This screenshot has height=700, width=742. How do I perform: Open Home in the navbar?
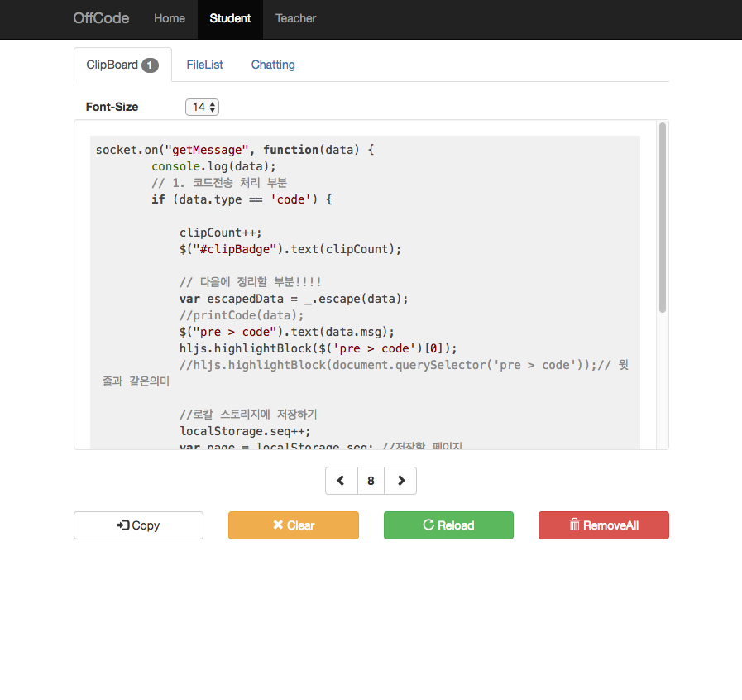click(170, 18)
